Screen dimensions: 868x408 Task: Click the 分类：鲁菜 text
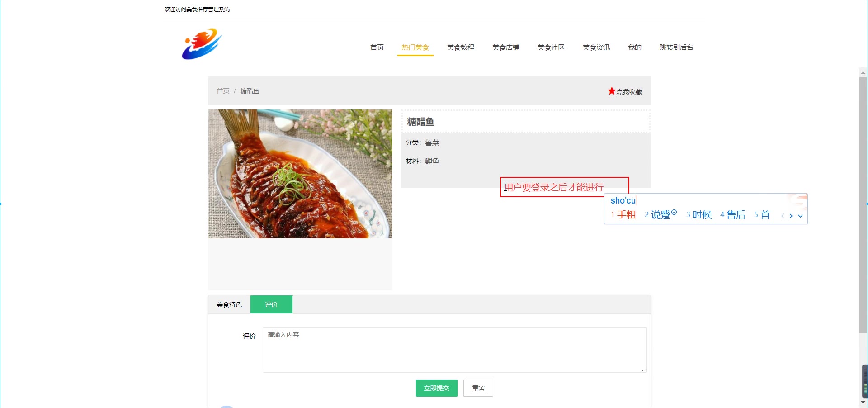422,143
